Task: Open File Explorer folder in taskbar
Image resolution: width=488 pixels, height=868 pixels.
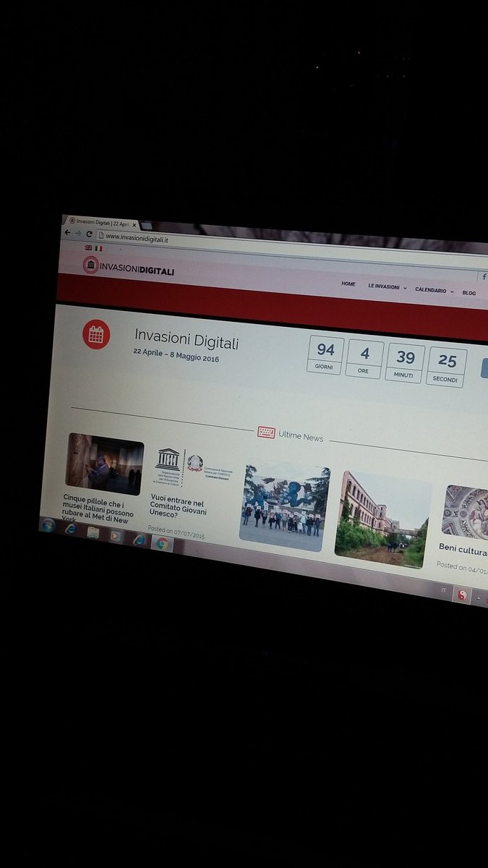Action: 93,532
